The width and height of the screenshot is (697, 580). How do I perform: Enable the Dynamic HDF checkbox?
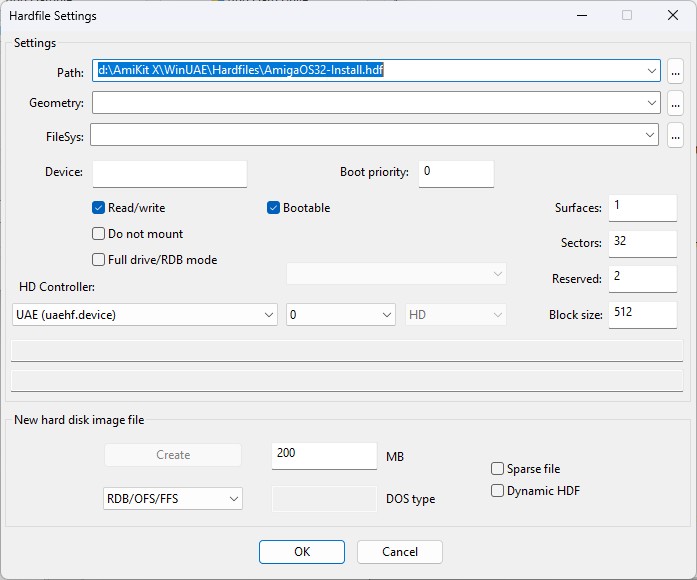pos(498,491)
